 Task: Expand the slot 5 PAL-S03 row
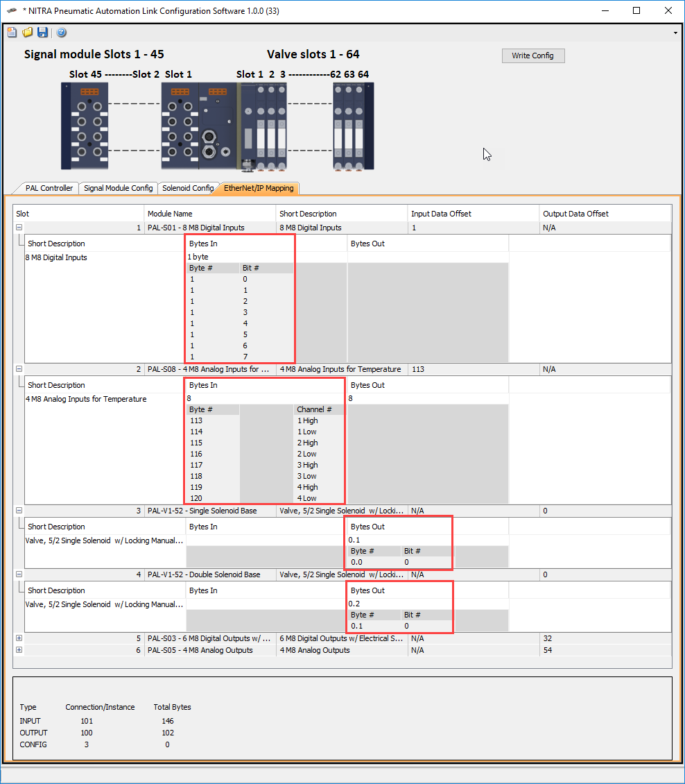pyautogui.click(x=19, y=638)
